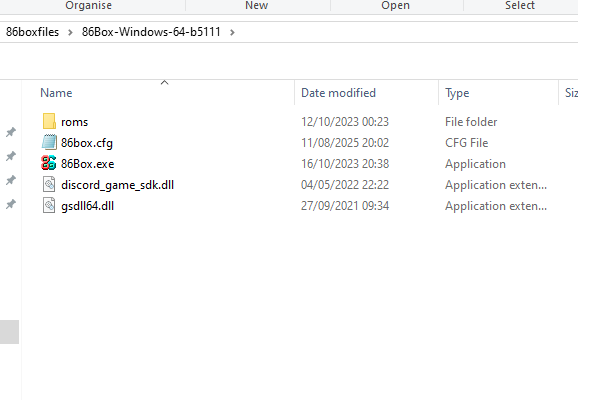Select the 86Box.exe file name
This screenshot has width=597, height=400.
pos(88,164)
